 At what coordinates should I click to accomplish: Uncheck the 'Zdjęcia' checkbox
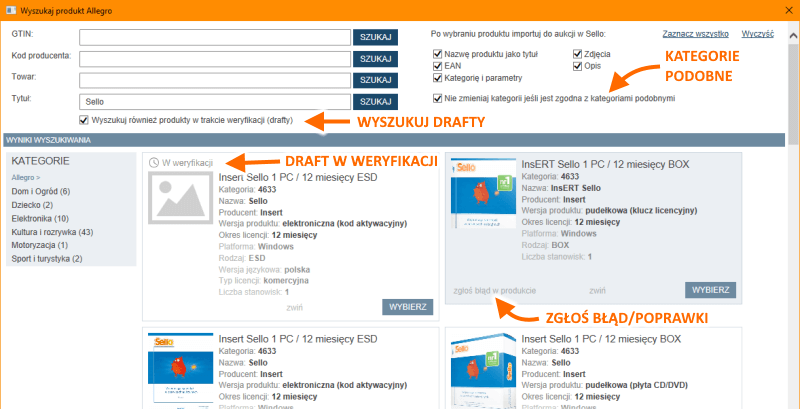pyautogui.click(x=578, y=54)
